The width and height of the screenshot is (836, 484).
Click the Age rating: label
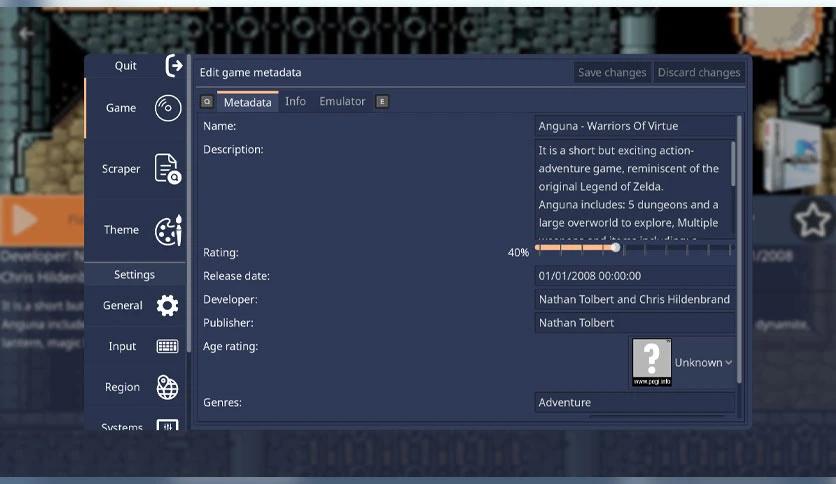230,346
